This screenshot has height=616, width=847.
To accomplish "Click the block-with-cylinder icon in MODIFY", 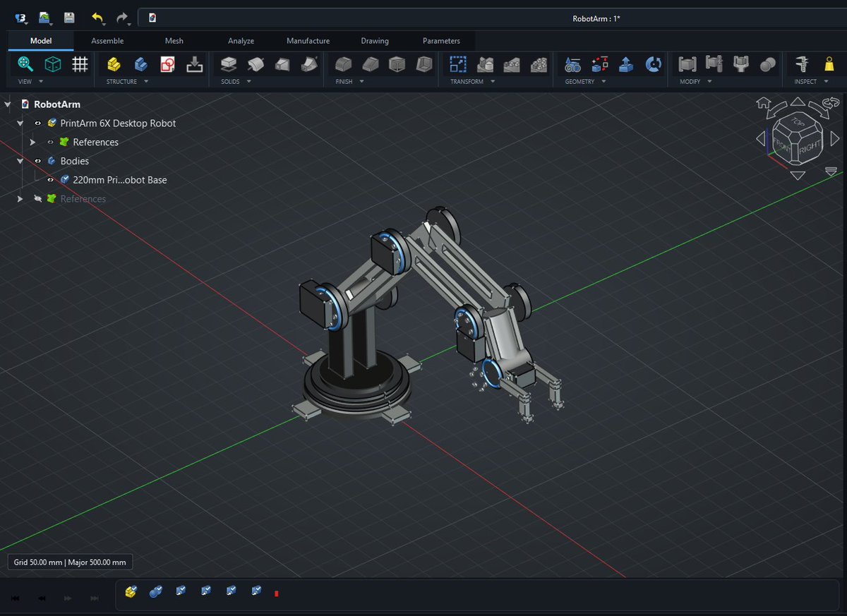I will [714, 64].
